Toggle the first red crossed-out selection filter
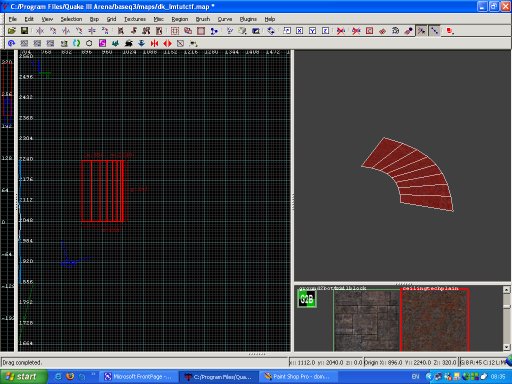This screenshot has height=384, width=512. point(341,31)
